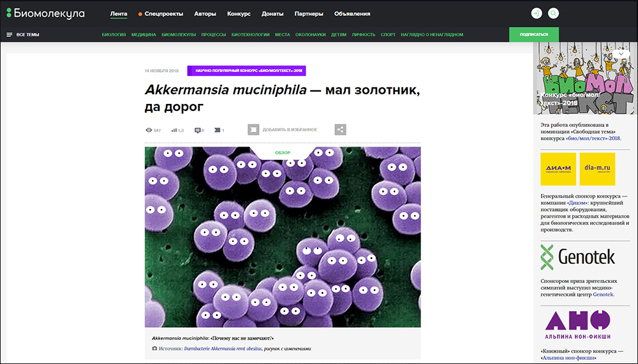Viewport: 638px width, 364px height.
Task: Click the ОБЗОР label tab
Action: point(283,153)
